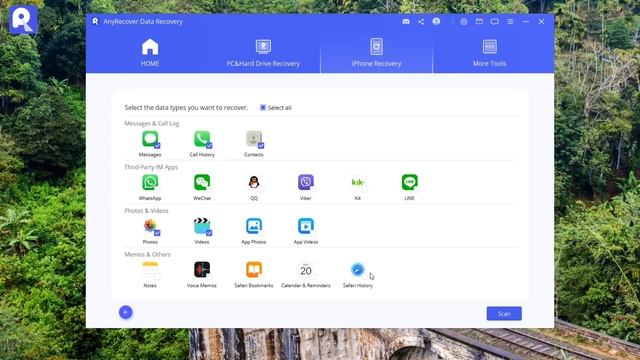Select the Calendar & Reminders icon
Image resolution: width=640 pixels, height=360 pixels.
coord(306,270)
